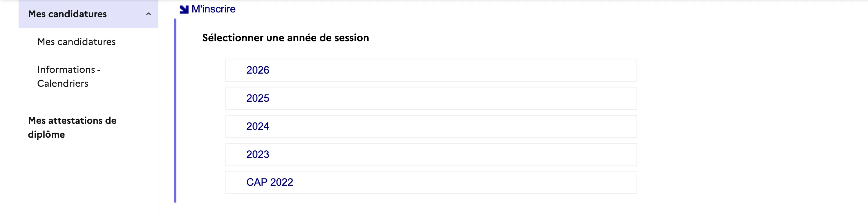This screenshot has height=215, width=868.
Task: Click the M'inscrire link text
Action: tap(214, 9)
